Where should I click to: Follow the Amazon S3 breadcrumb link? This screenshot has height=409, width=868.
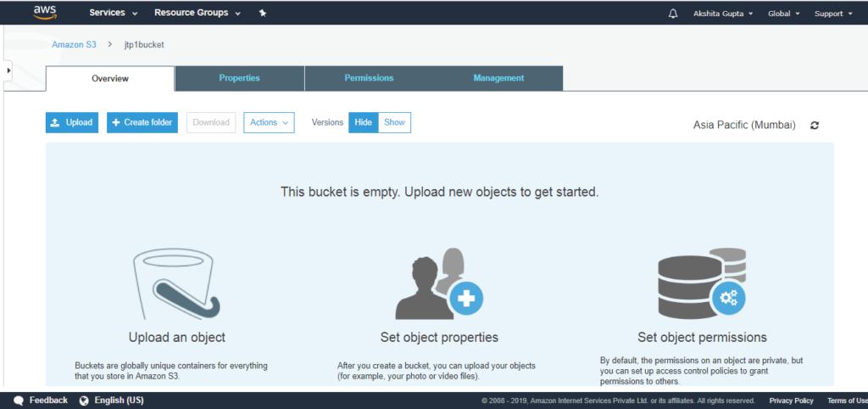pos(75,45)
